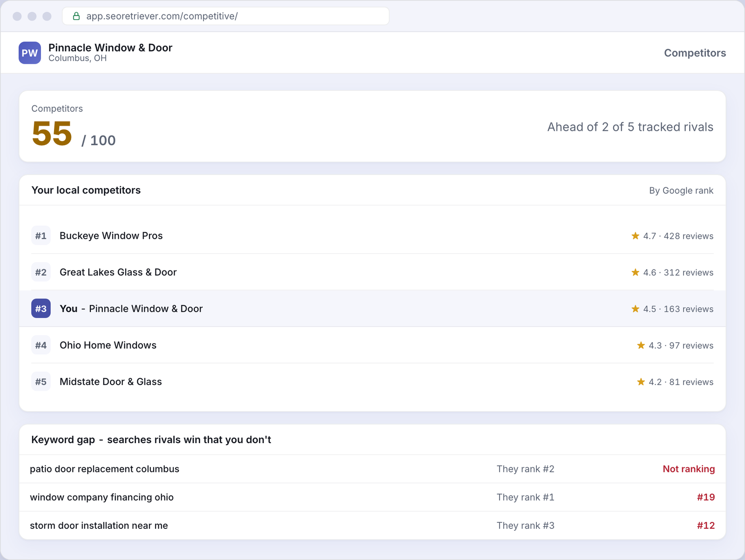Click '4.6 · 312 reviews' rating
Image resolution: width=745 pixels, height=560 pixels.
point(678,272)
